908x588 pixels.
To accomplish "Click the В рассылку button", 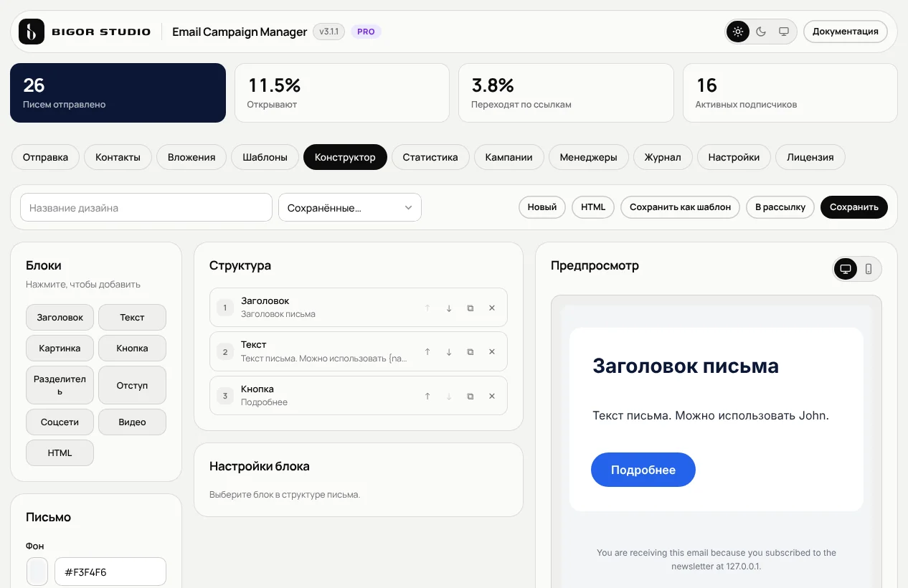I will point(780,207).
